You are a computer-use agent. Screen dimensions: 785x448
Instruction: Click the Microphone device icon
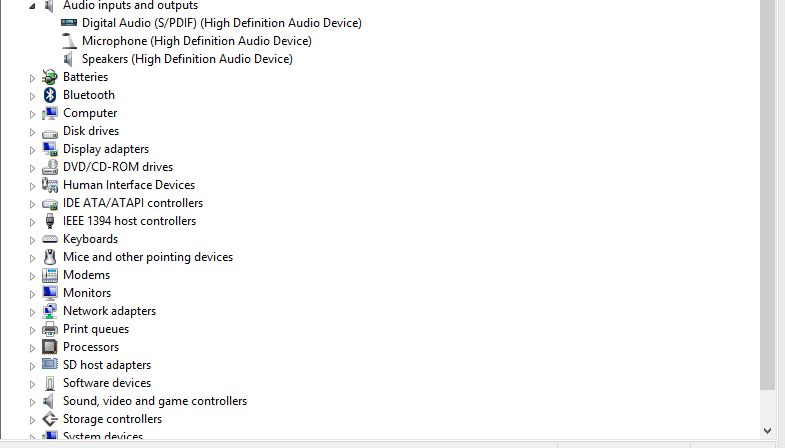[x=69, y=41]
